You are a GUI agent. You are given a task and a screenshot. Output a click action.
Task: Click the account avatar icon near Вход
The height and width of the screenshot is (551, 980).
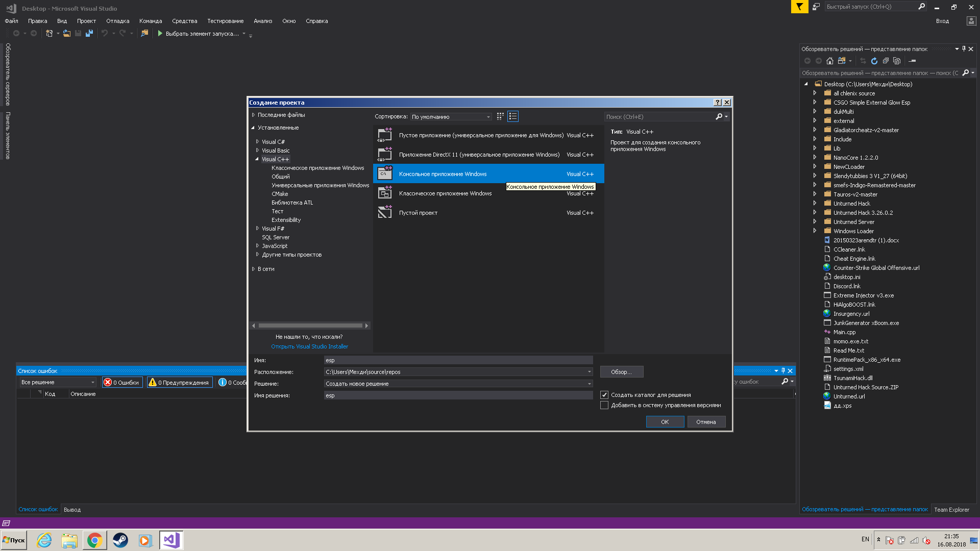point(971,21)
